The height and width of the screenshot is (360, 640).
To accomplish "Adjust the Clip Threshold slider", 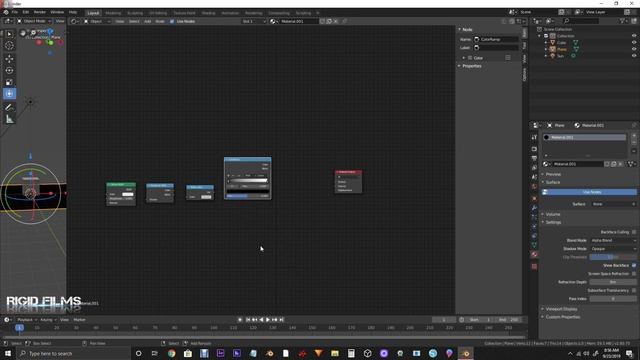I will [x=613, y=257].
